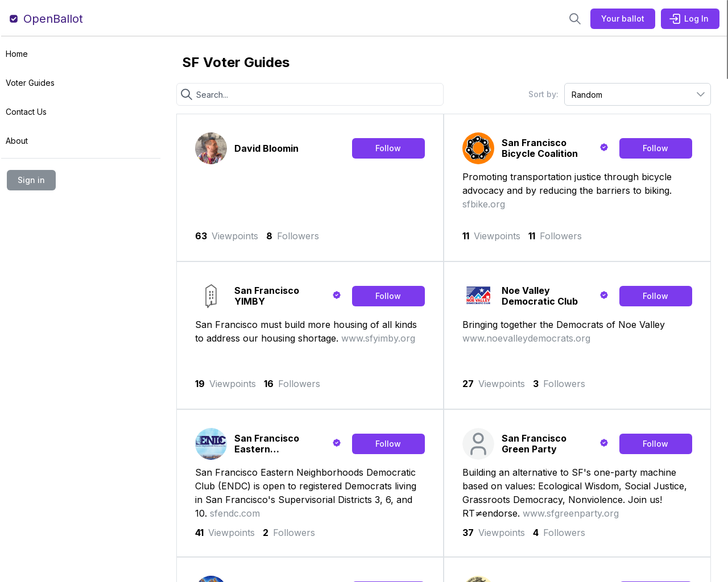Click ENDC's 41 Viewpoints count
The image size is (728, 582).
(x=225, y=533)
